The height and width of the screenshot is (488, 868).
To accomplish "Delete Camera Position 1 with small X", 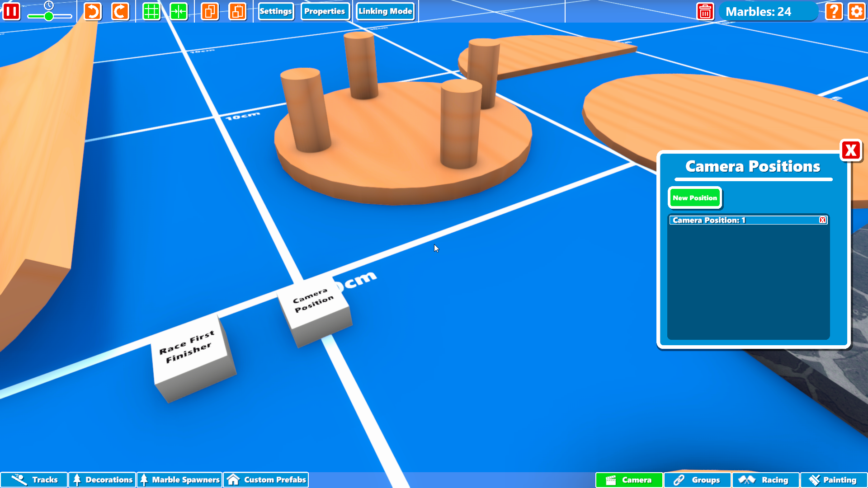I will coord(822,220).
